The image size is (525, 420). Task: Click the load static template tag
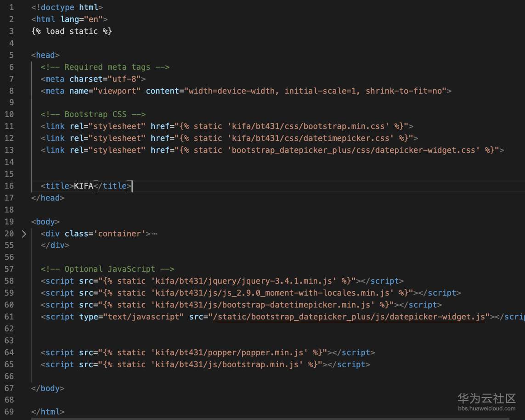(x=72, y=31)
